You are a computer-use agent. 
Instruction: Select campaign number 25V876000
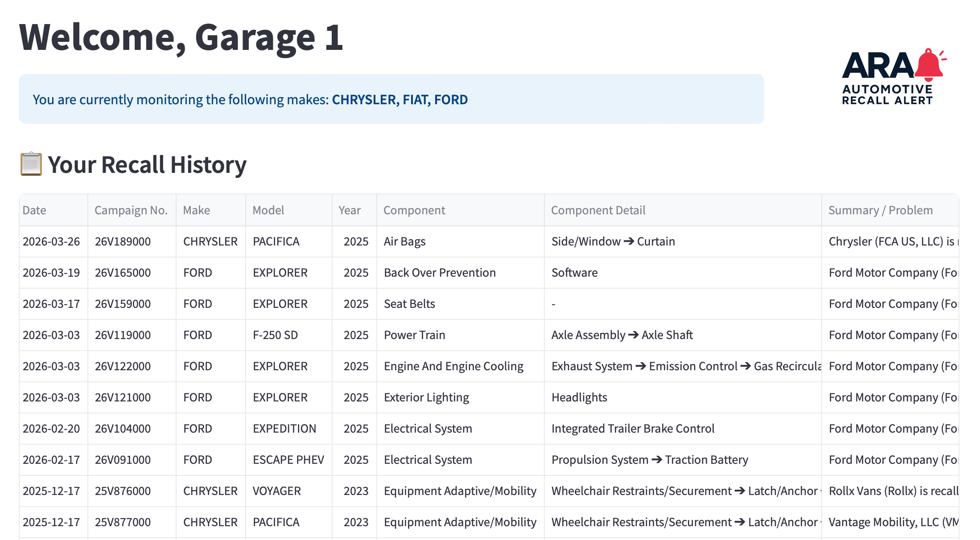point(132,491)
